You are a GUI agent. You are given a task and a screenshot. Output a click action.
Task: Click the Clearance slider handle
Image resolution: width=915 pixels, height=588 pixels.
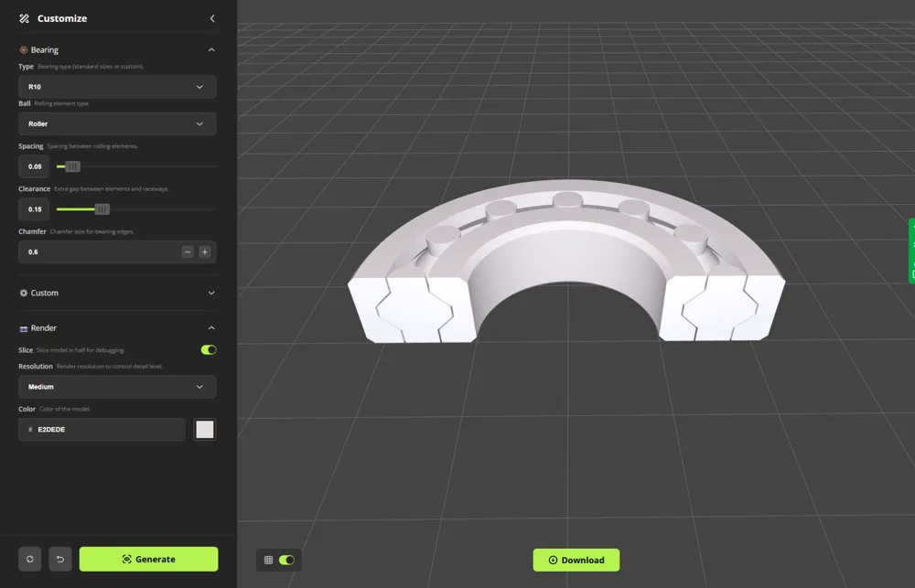102,209
